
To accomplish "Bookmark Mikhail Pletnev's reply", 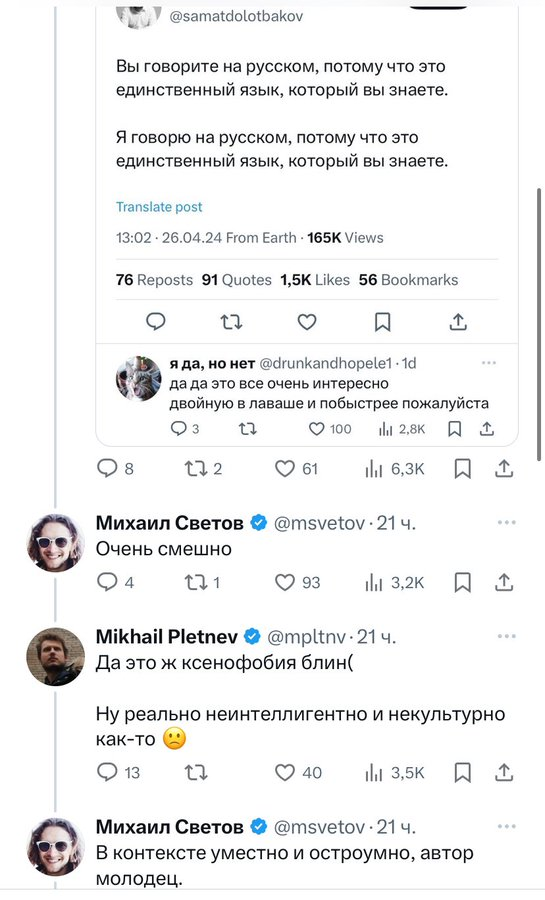I will (462, 773).
